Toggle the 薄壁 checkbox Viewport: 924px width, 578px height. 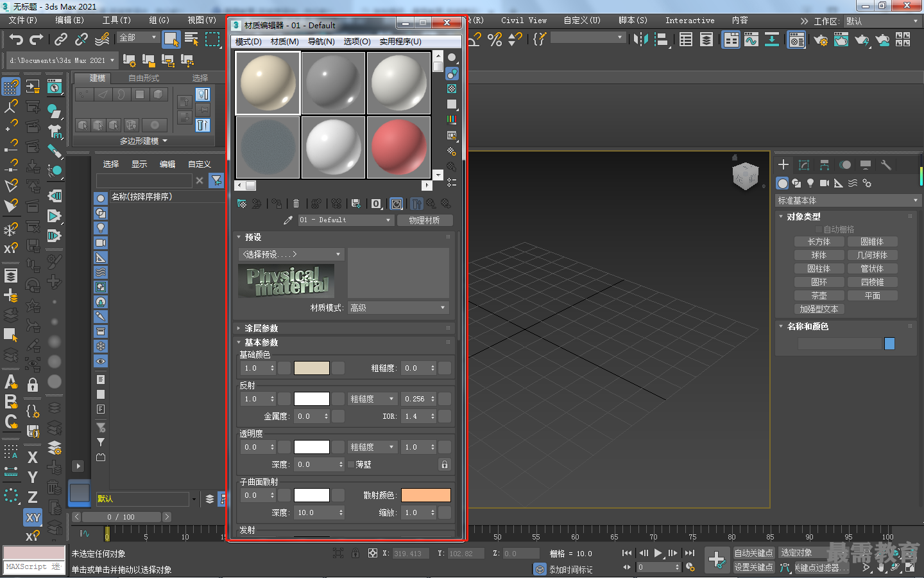351,464
